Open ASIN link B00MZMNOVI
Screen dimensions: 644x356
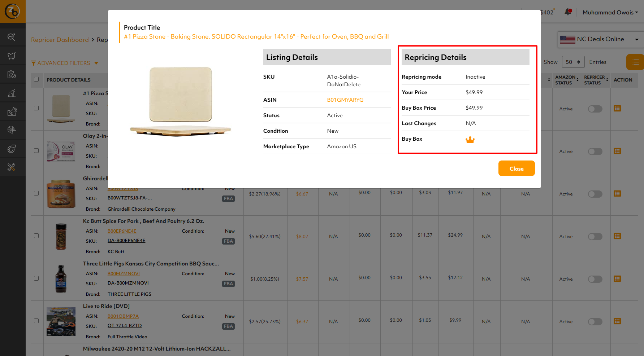click(x=124, y=274)
